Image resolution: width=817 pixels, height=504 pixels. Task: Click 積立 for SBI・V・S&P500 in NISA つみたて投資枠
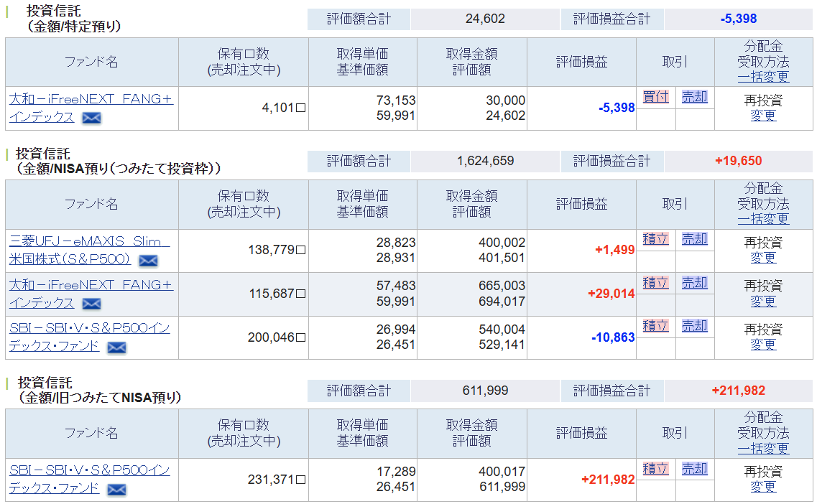coord(655,326)
